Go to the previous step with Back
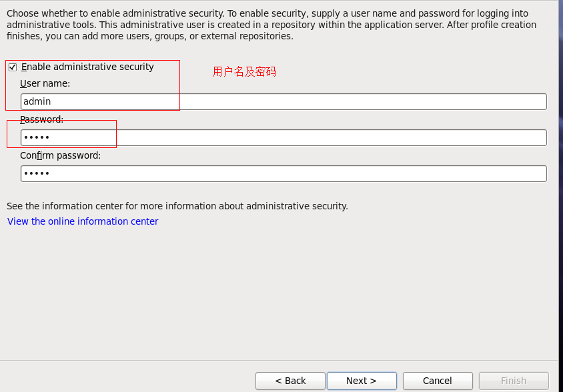 [x=290, y=381]
